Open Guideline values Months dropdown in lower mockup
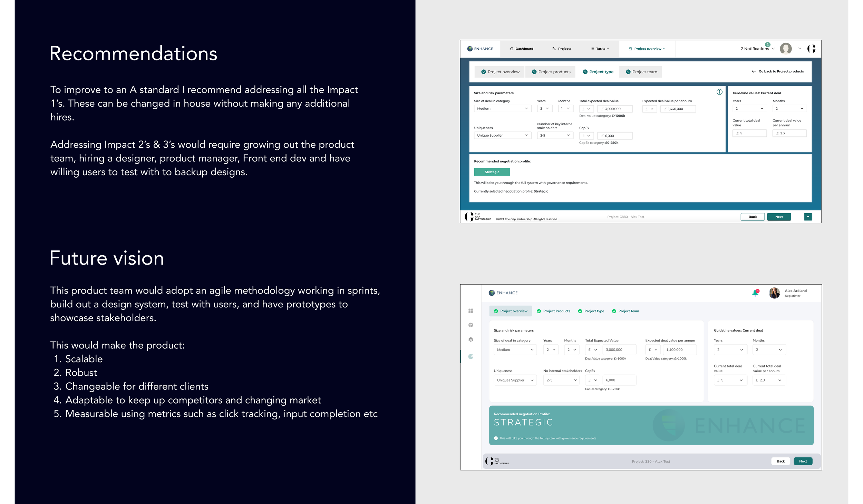Viewport: 863px width, 504px height. (769, 350)
